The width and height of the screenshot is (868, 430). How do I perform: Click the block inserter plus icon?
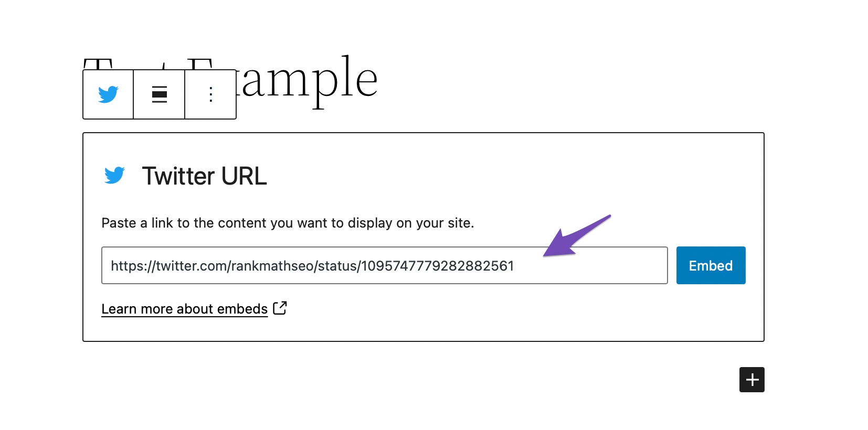point(751,379)
